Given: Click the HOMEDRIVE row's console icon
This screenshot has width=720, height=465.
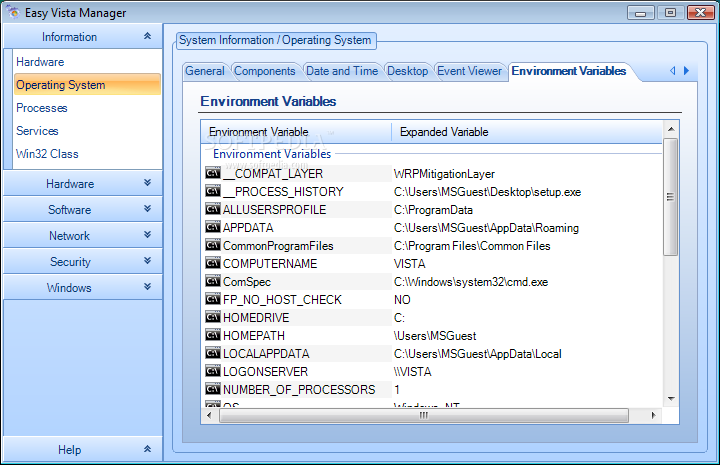Looking at the screenshot, I should point(213,317).
